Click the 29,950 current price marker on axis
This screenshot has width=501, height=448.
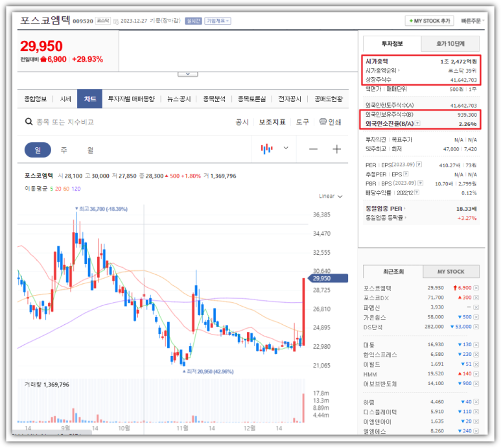(328, 278)
